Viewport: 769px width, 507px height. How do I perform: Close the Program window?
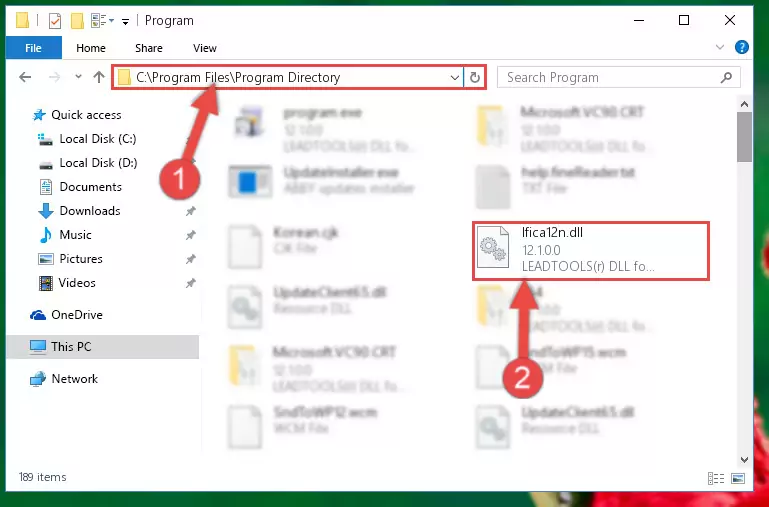click(x=729, y=21)
